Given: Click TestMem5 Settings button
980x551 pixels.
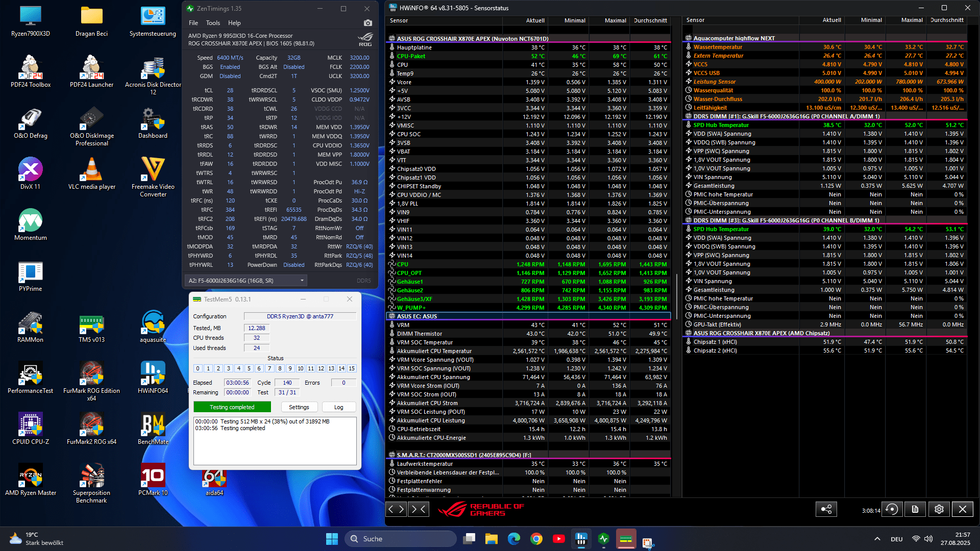Looking at the screenshot, I should point(299,407).
